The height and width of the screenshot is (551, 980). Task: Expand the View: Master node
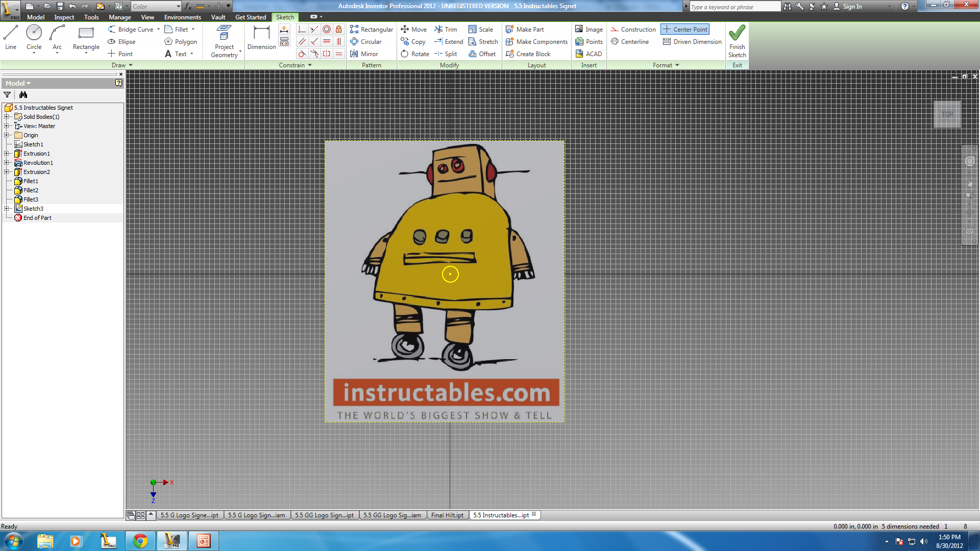point(7,126)
